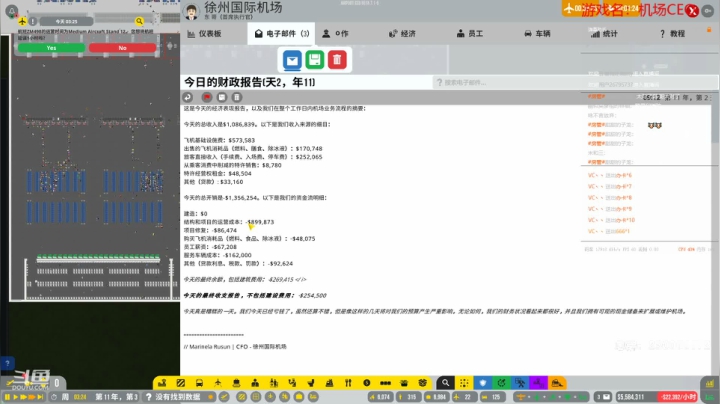Select the striped taxiway build tool
Screen dimensions: 720x404
pyautogui.click(x=180, y=383)
